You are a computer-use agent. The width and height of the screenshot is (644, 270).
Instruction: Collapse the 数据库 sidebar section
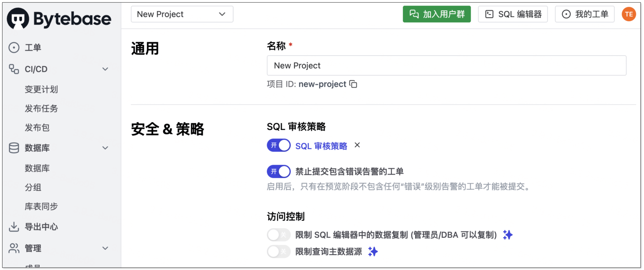(105, 148)
